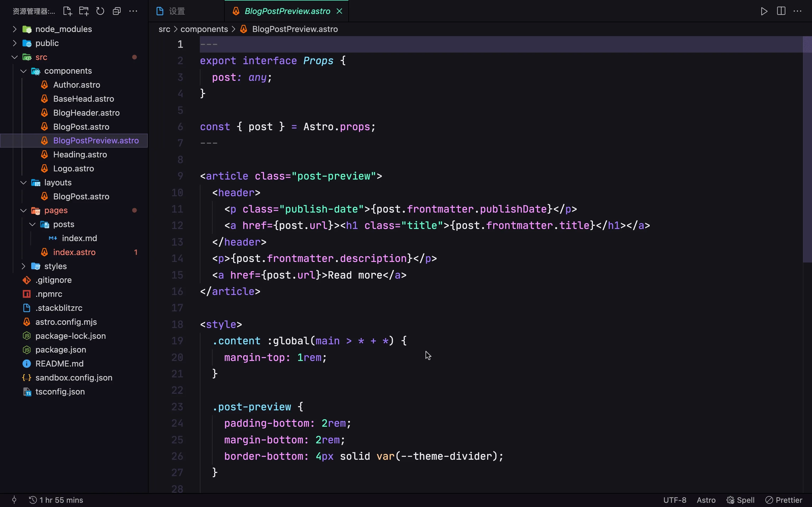Click the New Folder icon in explorer
Image resolution: width=812 pixels, height=507 pixels.
(84, 11)
